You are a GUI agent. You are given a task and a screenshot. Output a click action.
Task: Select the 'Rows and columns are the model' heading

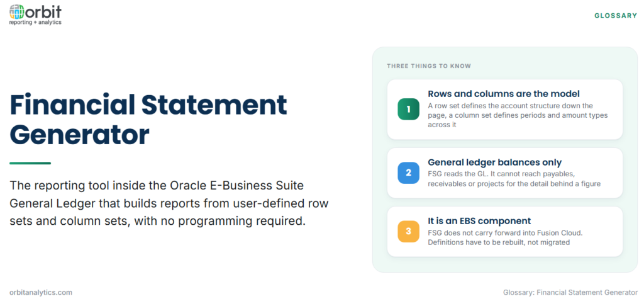[x=504, y=94]
